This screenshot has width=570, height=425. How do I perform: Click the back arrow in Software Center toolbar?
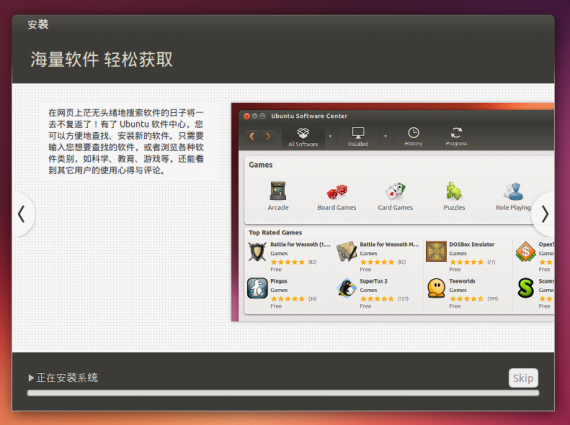252,136
